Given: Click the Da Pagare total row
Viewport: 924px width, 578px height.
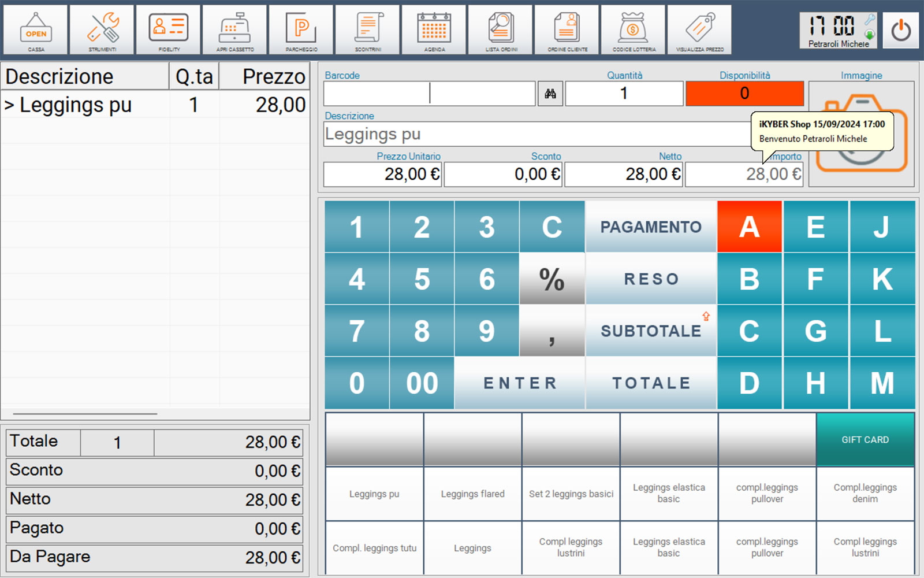Looking at the screenshot, I should (155, 558).
